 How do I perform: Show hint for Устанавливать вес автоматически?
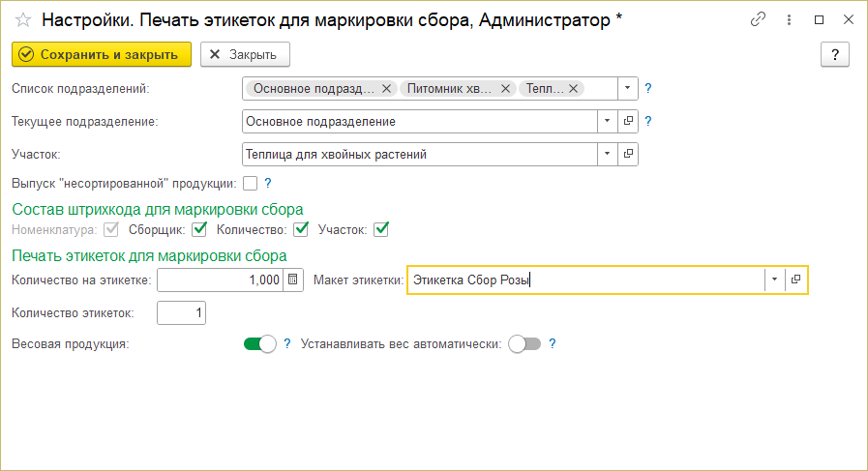click(552, 344)
